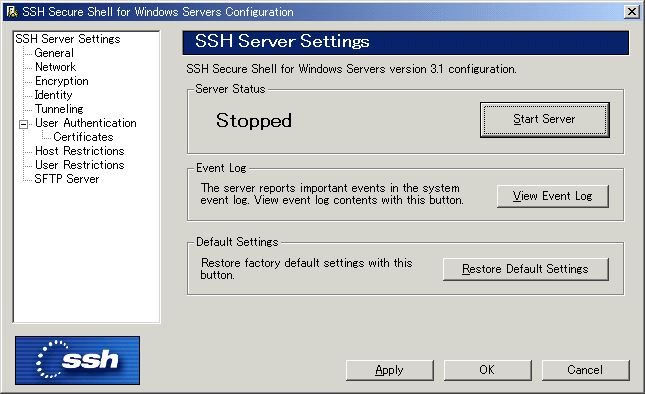The height and width of the screenshot is (394, 645).
Task: Go to Tunneling settings
Action: pos(59,109)
